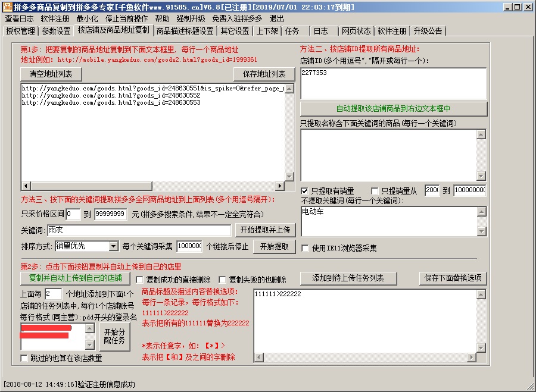Expand the 排序方式 dropdown showing 销量优先
The height and width of the screenshot is (392, 536).
coord(114,246)
